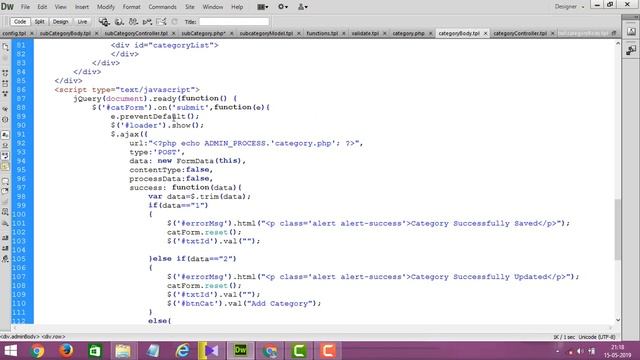This screenshot has height=360, width=640.
Task: Click the Expand All icon in coding toolbar
Action: pyautogui.click(x=5, y=93)
